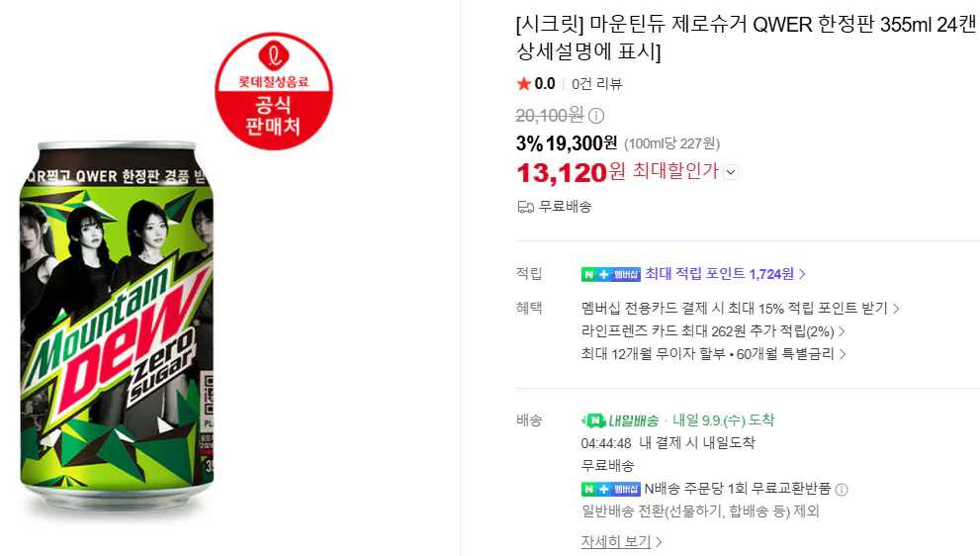Open 멤버십 전용카드 결제 benefit details
Screen dimensions: 980x556
coord(740,309)
